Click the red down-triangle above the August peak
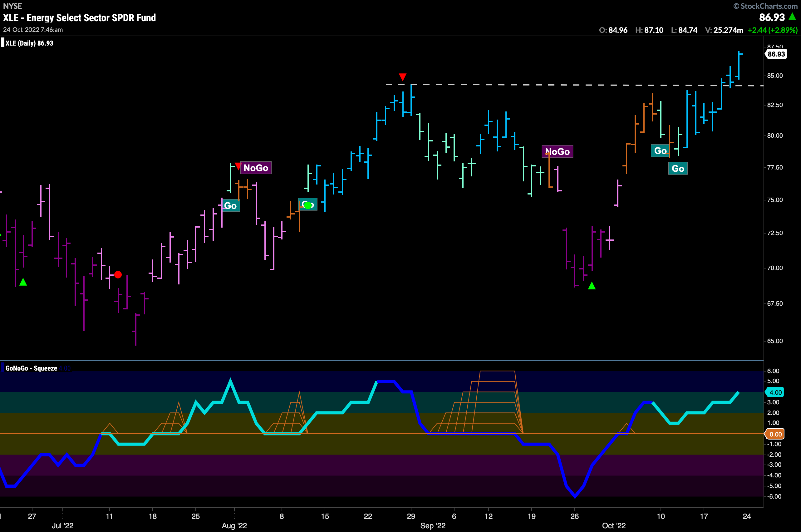The width and height of the screenshot is (801, 532). point(402,77)
